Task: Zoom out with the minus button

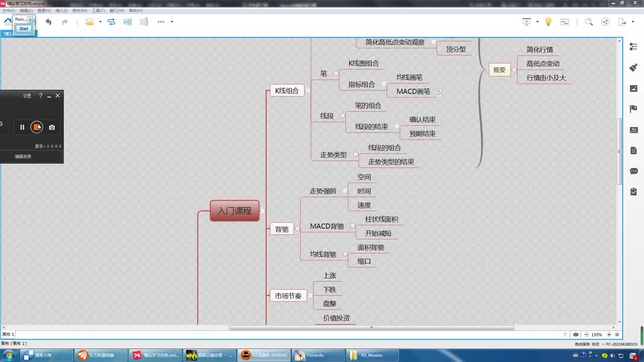Action: pos(586,334)
